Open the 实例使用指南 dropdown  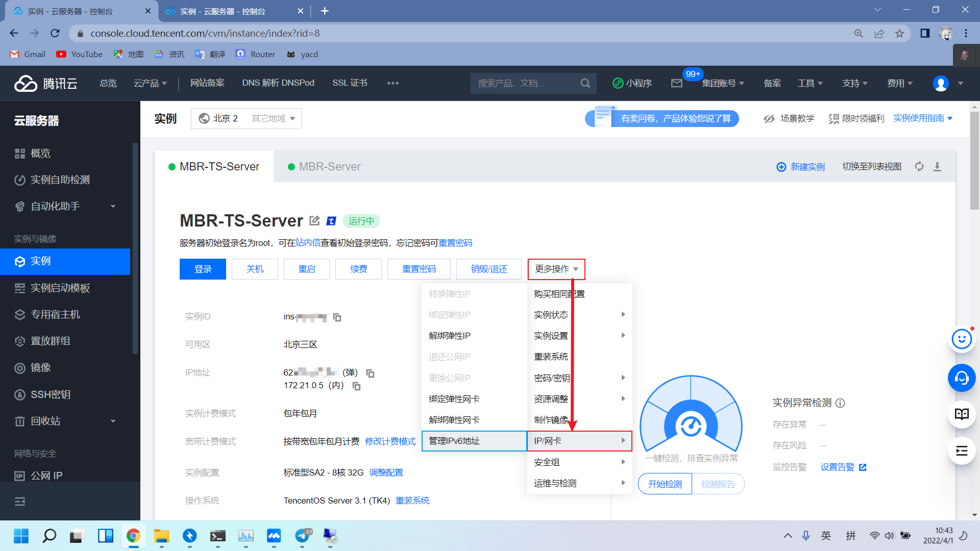pyautogui.click(x=923, y=118)
